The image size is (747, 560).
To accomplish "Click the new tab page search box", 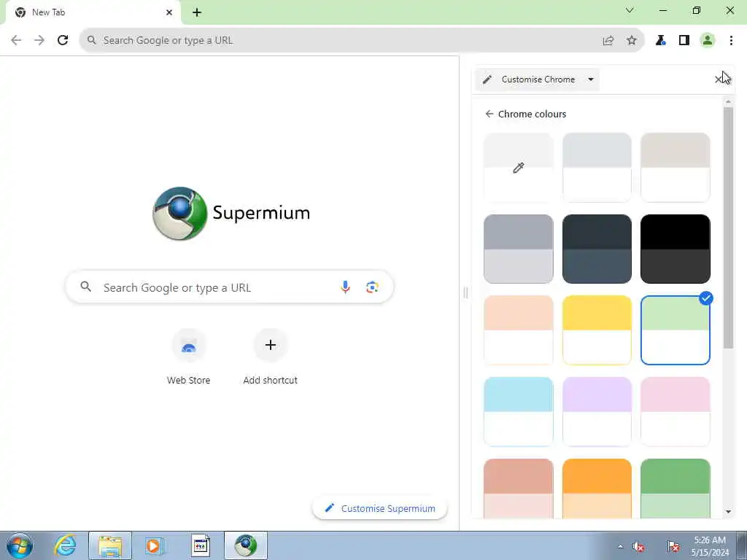I will [x=229, y=287].
